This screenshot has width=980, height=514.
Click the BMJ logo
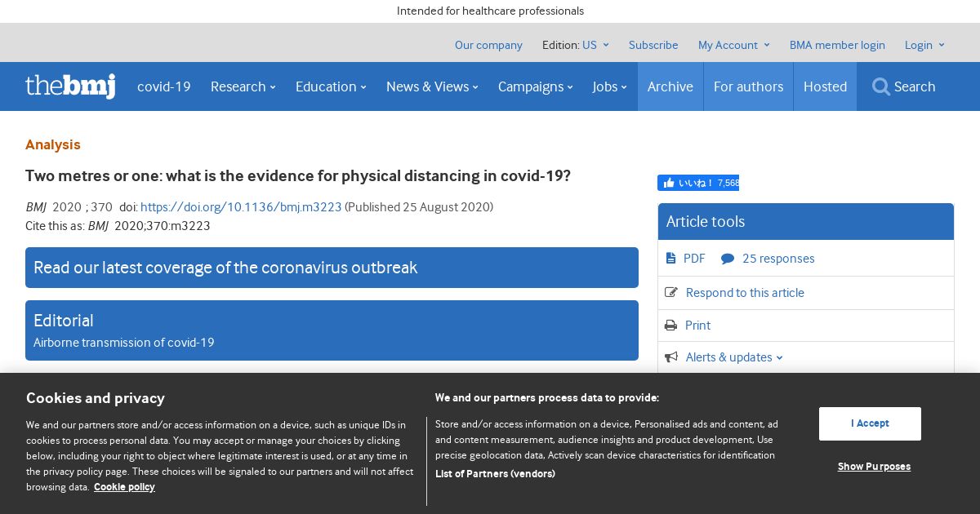[70, 86]
